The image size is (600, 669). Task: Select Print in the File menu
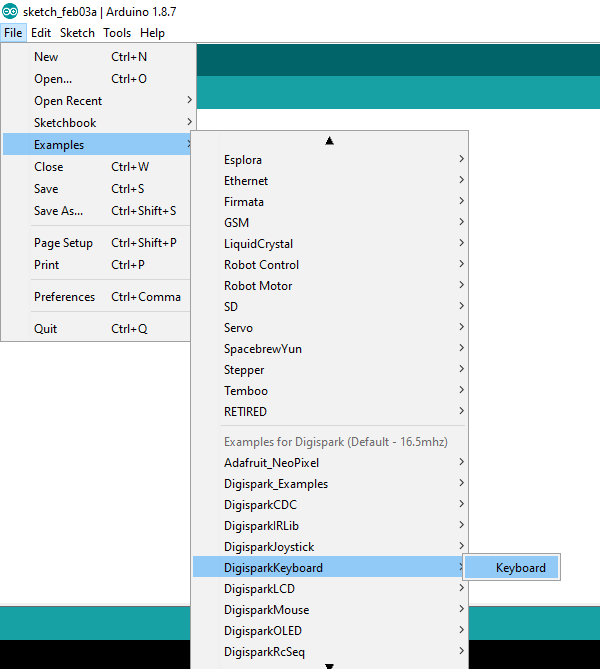tap(96, 265)
